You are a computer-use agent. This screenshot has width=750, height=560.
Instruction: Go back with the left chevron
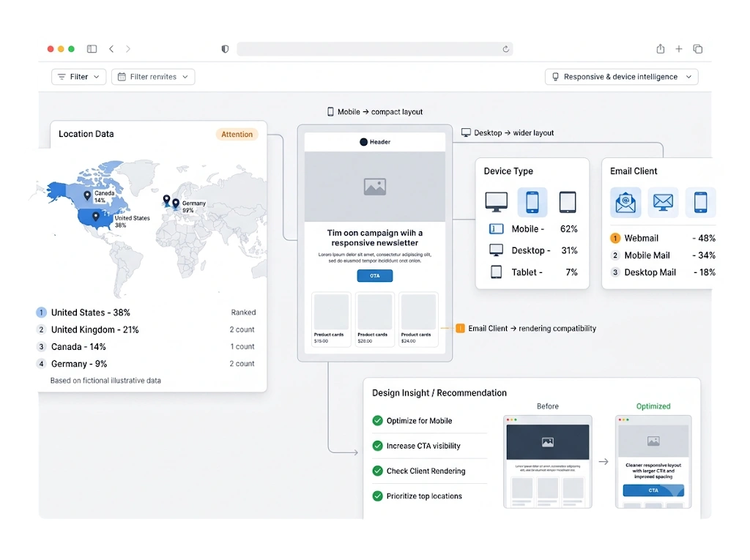tap(111, 49)
